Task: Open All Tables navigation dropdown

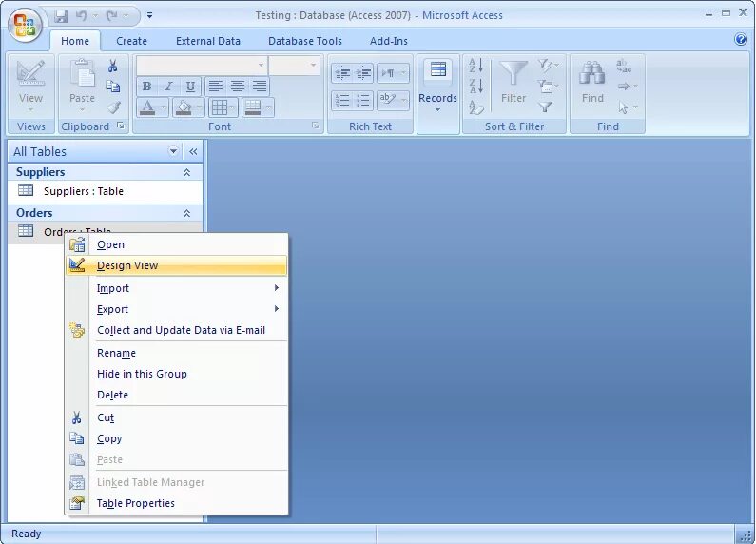Action: click(x=173, y=151)
